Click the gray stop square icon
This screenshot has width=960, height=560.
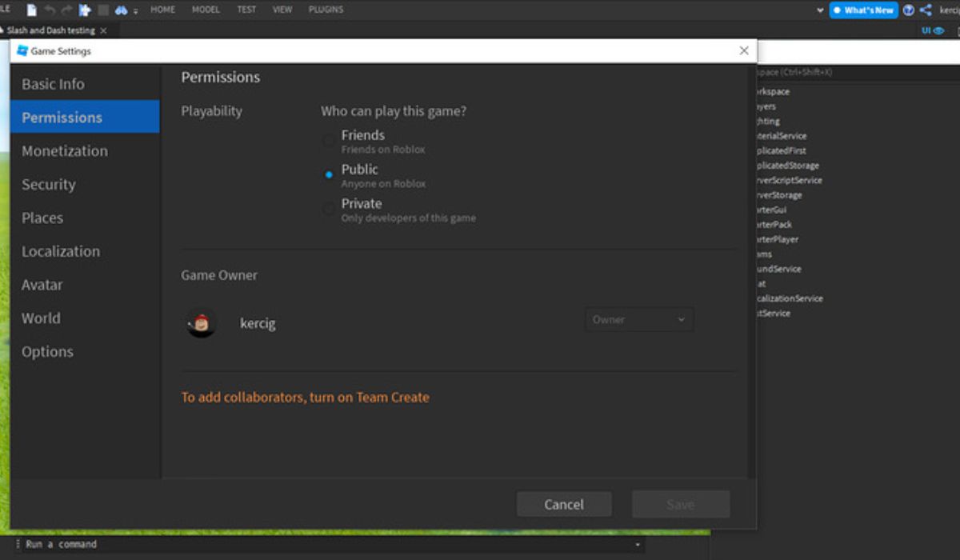(103, 10)
